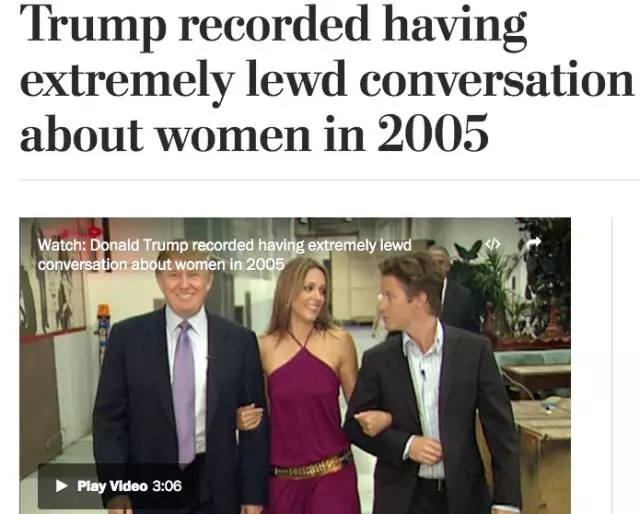Click the word 'Trump' in the headline

[93, 25]
